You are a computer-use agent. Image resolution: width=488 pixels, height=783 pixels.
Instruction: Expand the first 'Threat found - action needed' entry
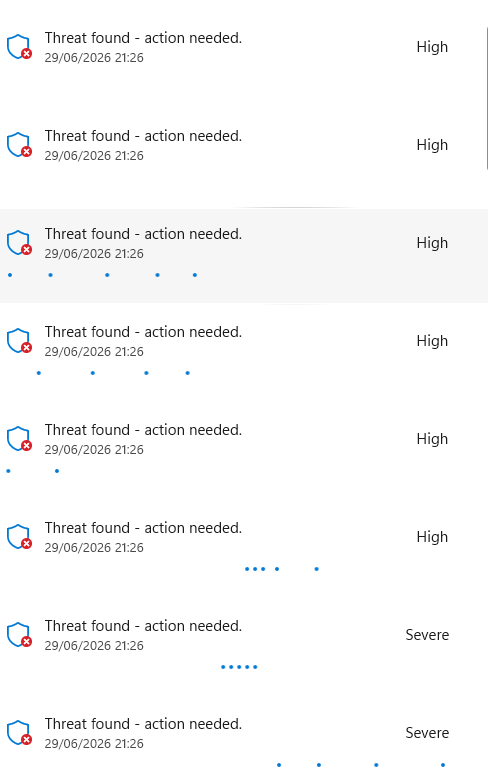click(143, 38)
